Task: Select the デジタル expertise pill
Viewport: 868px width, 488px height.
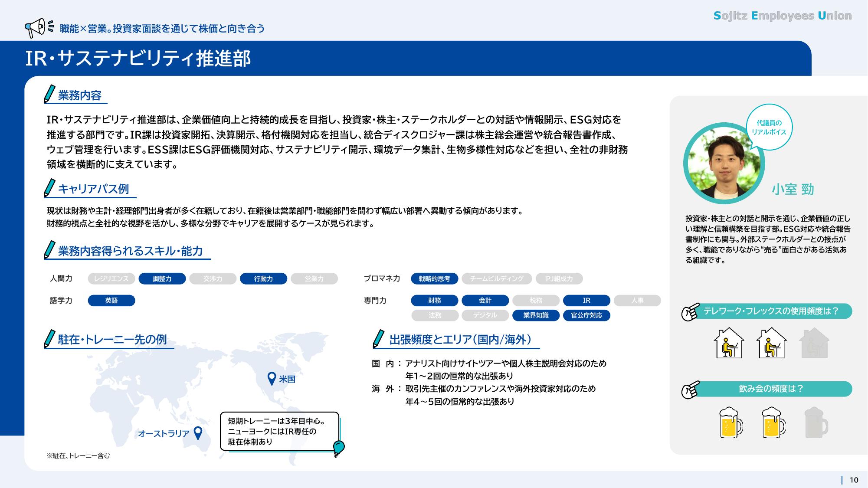Action: click(485, 315)
